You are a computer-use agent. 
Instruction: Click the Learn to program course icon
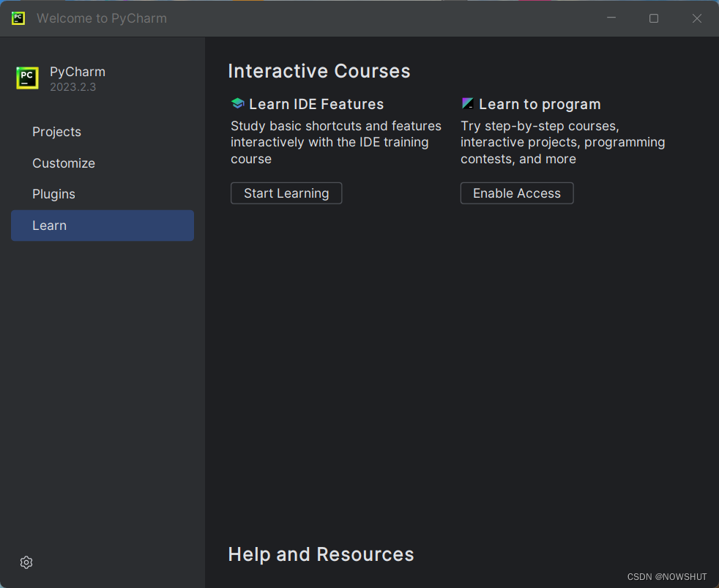[x=467, y=104]
